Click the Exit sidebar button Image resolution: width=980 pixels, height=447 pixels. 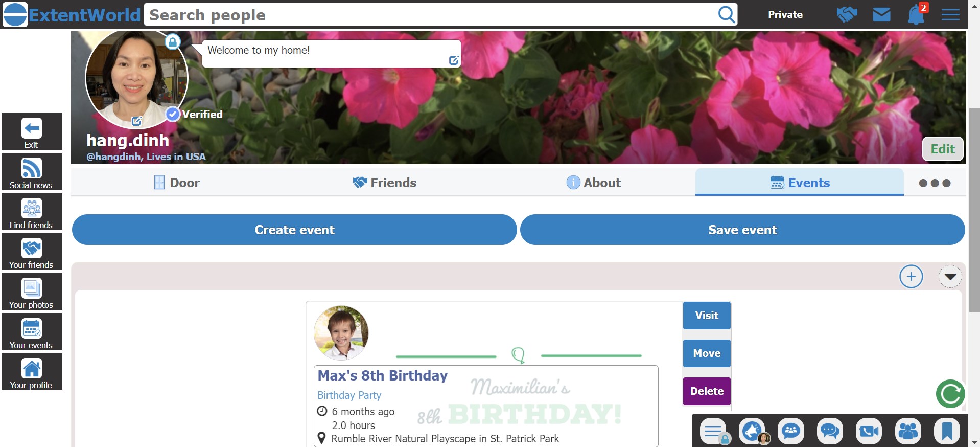32,132
